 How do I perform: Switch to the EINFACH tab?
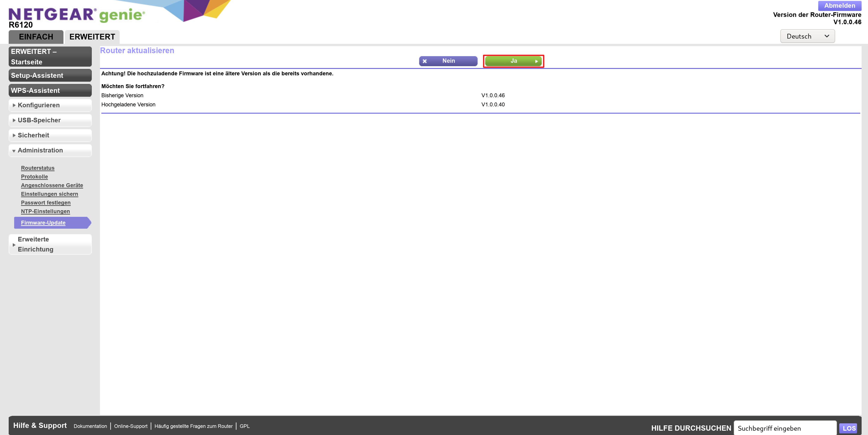[x=36, y=37]
